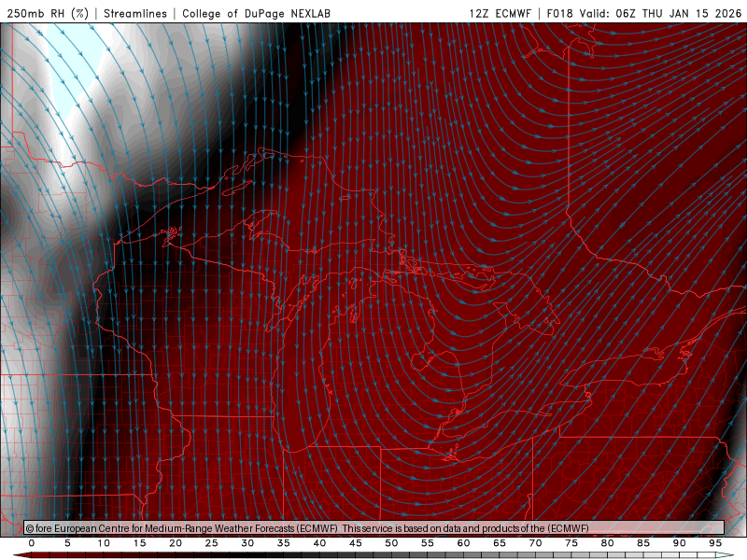Click the "55" label on color scale
747x560 pixels.
428,543
